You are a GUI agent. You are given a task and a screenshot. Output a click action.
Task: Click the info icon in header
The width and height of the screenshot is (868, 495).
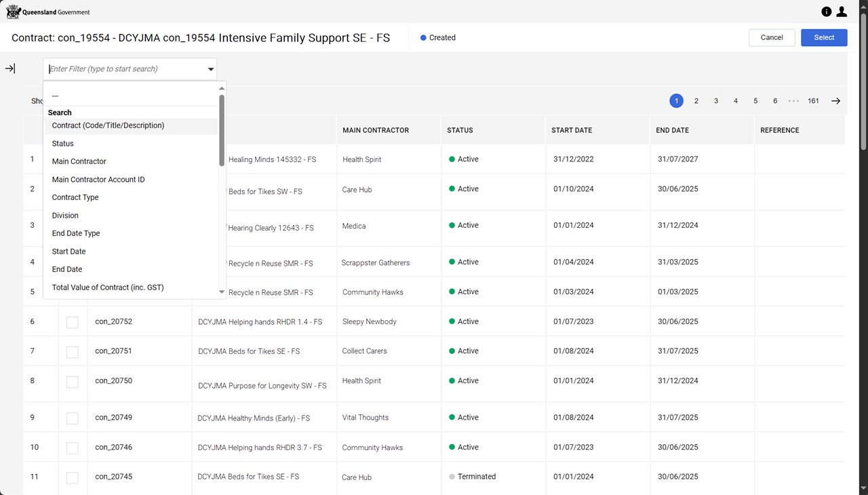pos(826,12)
